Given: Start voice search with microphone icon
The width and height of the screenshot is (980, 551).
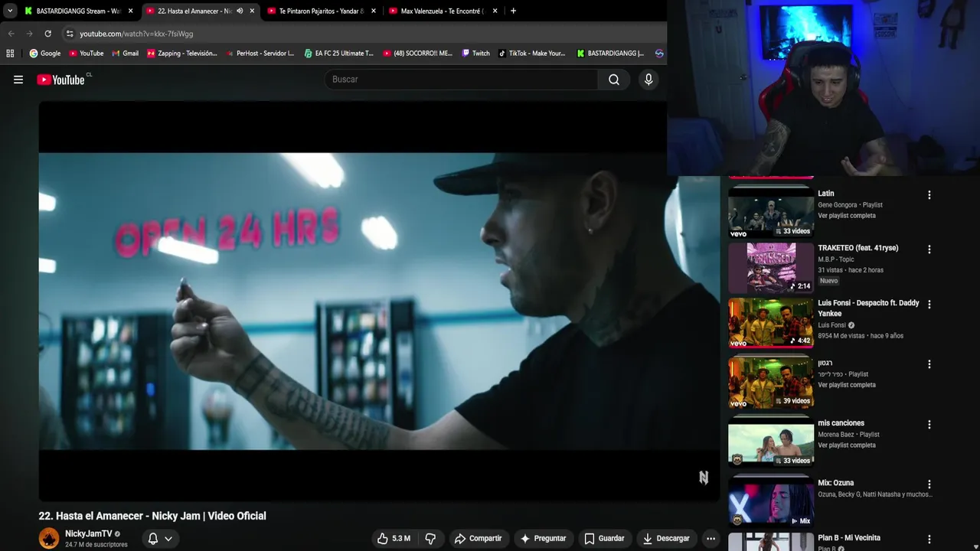Looking at the screenshot, I should (648, 80).
